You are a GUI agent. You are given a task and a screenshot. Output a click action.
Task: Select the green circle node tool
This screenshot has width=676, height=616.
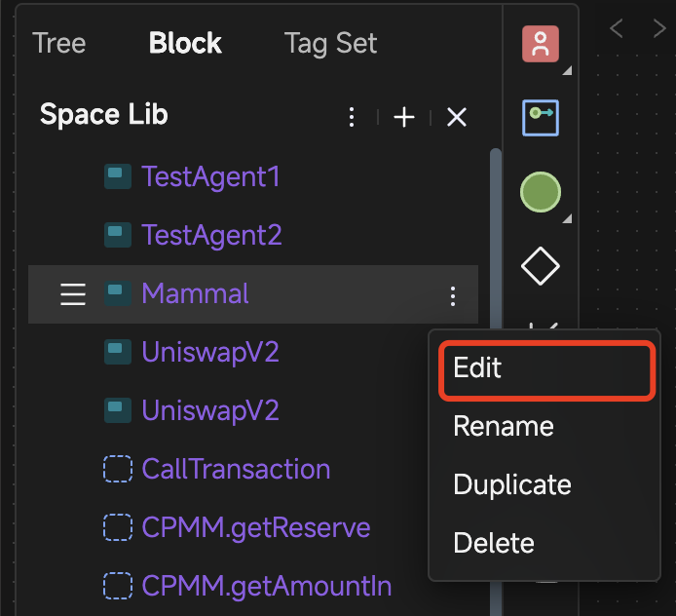click(541, 192)
